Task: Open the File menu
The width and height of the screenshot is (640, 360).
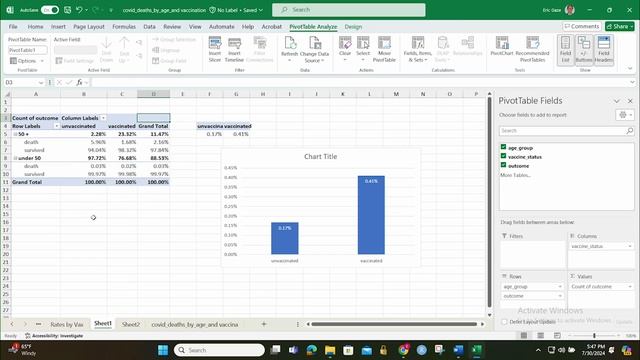Action: click(13, 27)
